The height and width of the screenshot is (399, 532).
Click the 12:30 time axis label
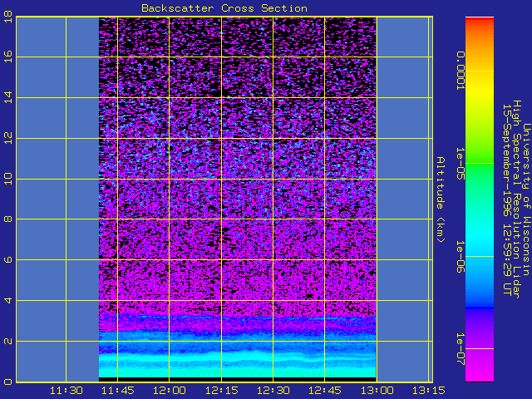pos(273,391)
